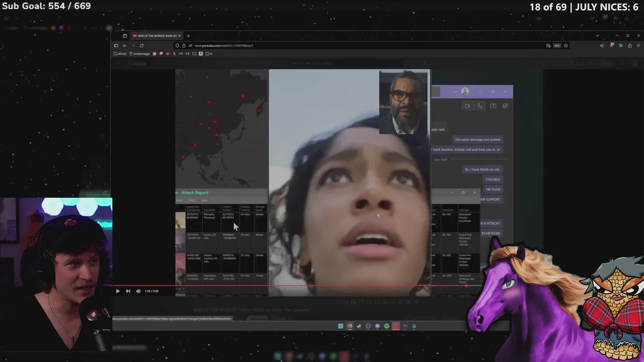This screenshot has height=362, width=644.
Task: Open the Windows Start menu
Action: 341,326
